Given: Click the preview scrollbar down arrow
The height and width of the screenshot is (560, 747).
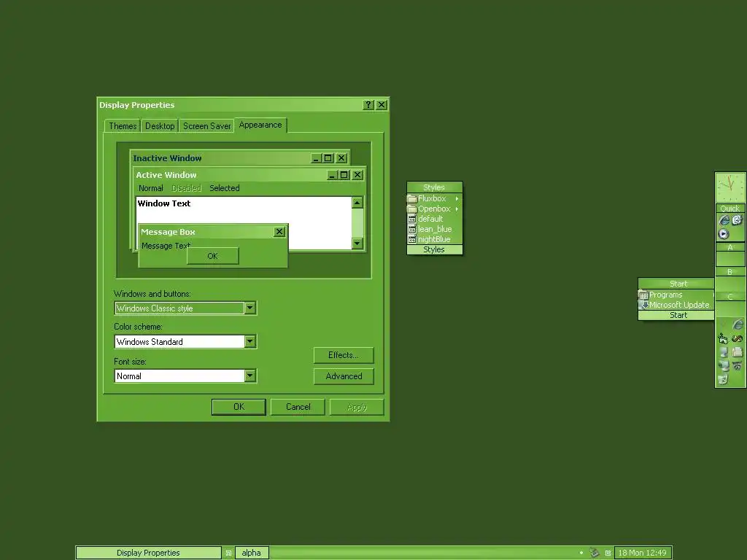Looking at the screenshot, I should [x=357, y=244].
